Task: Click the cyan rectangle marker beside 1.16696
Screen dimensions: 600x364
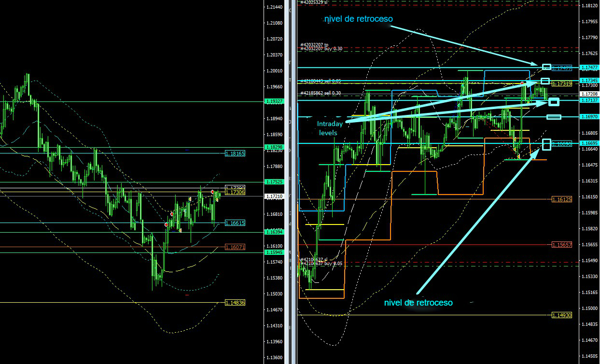Action: 546,144
